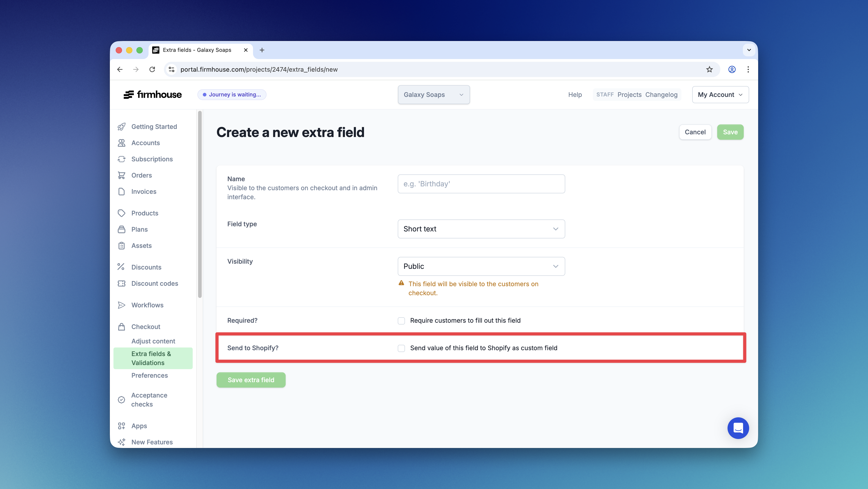The image size is (868, 489).
Task: Open Discounts using the percent icon
Action: click(x=122, y=267)
